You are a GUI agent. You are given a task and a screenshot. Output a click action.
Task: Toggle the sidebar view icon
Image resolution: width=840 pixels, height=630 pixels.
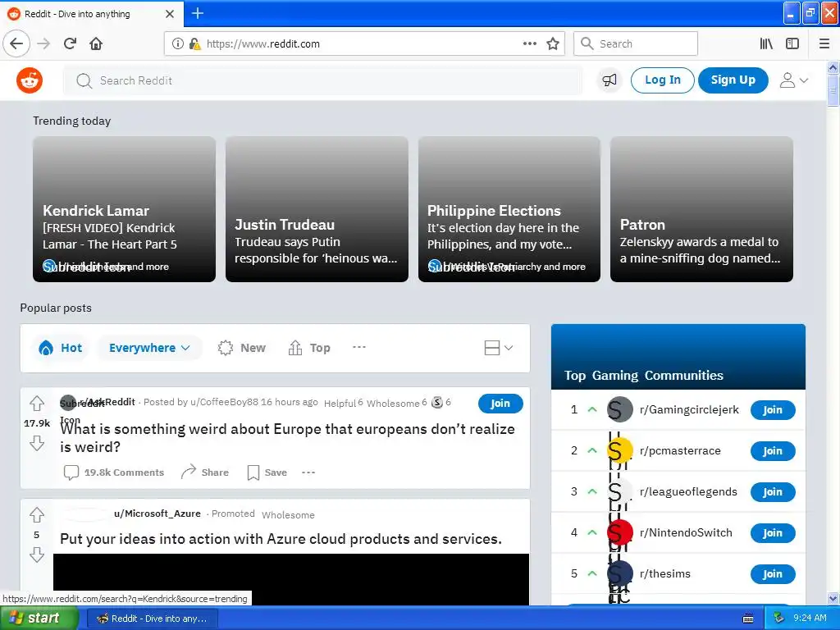(x=792, y=43)
